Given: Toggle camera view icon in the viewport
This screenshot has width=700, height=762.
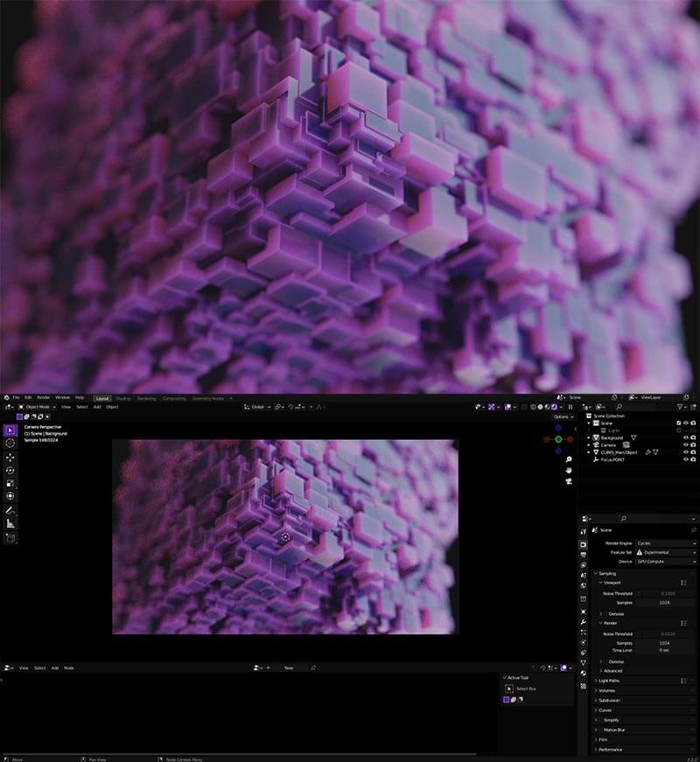Looking at the screenshot, I should [569, 481].
